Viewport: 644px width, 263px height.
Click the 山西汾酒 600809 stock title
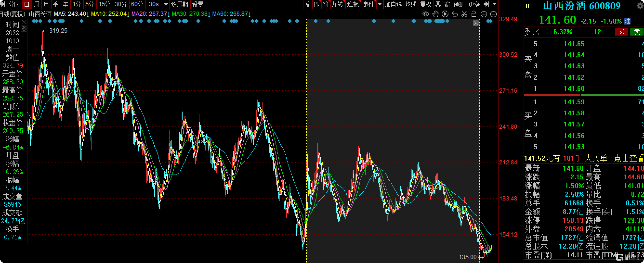tap(582, 6)
